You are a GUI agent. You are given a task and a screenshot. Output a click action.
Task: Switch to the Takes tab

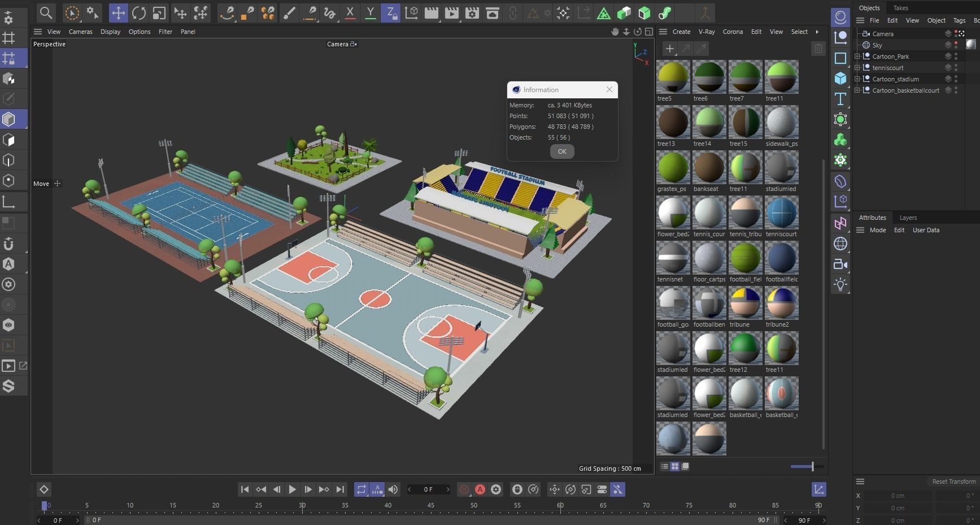click(x=901, y=8)
